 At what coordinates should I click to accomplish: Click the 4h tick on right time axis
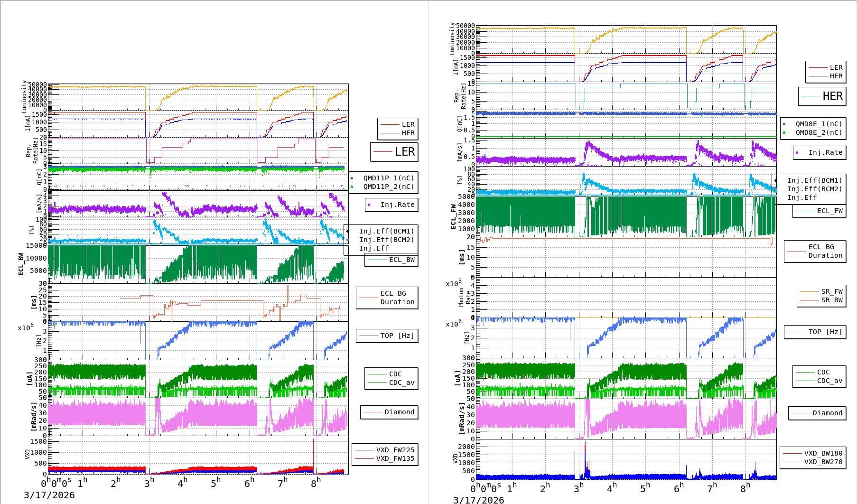coord(612,488)
